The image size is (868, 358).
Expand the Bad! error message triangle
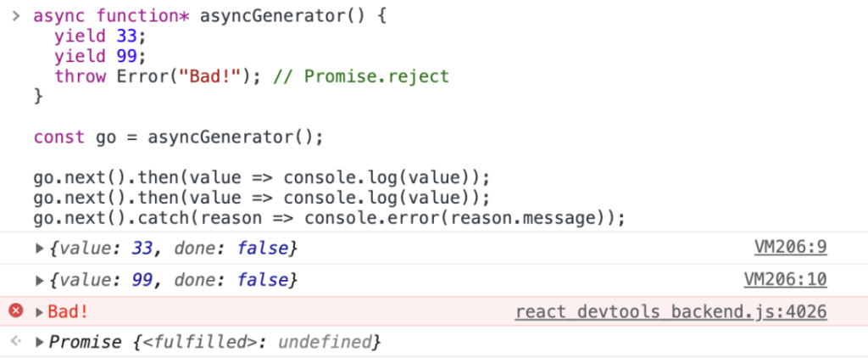coord(39,312)
